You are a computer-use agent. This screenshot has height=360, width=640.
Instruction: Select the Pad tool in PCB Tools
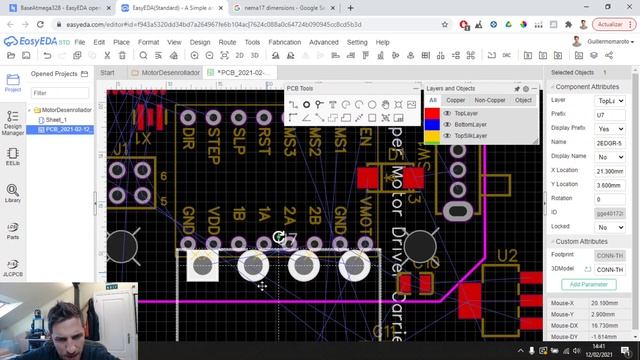pos(306,105)
